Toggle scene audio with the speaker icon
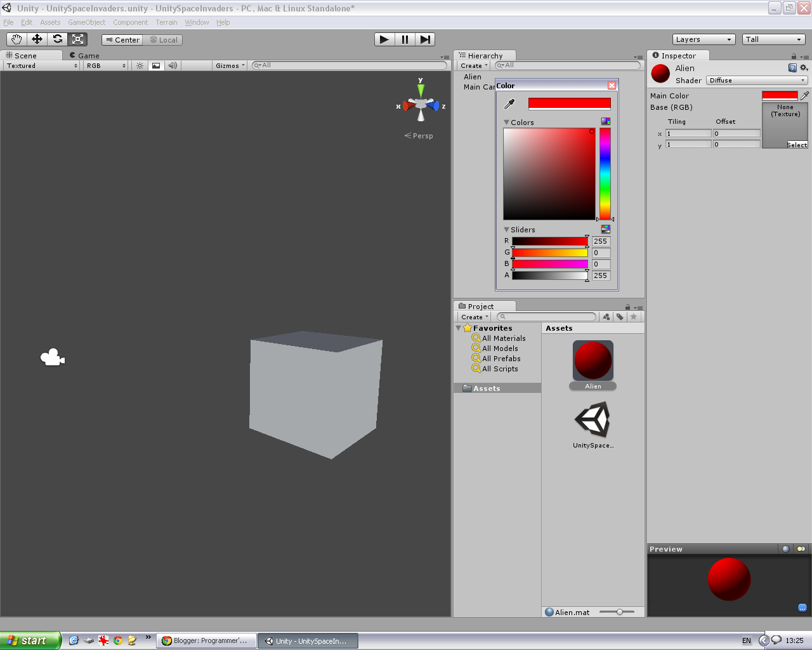Screen dimensions: 812x650 pos(173,65)
